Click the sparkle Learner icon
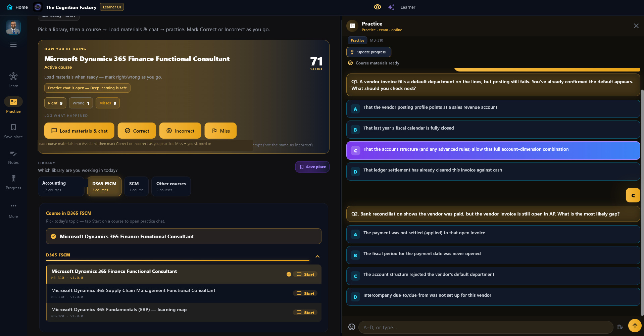This screenshot has width=644, height=336. 391,7
